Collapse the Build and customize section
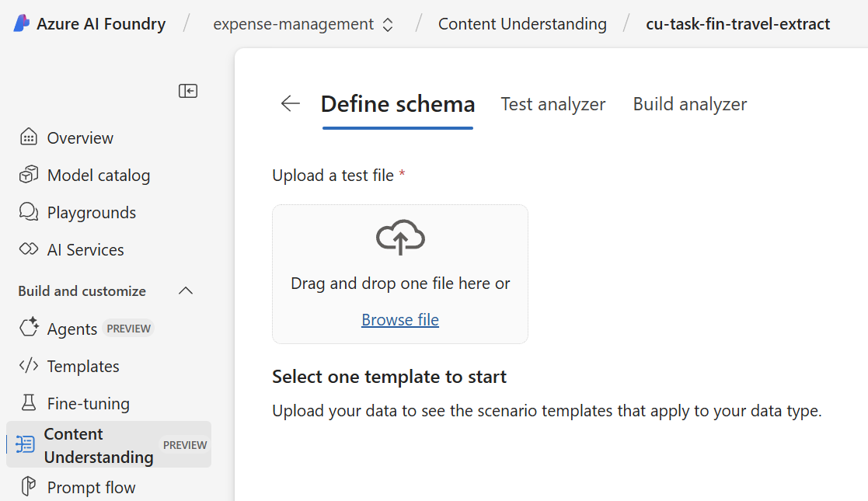 (x=186, y=291)
